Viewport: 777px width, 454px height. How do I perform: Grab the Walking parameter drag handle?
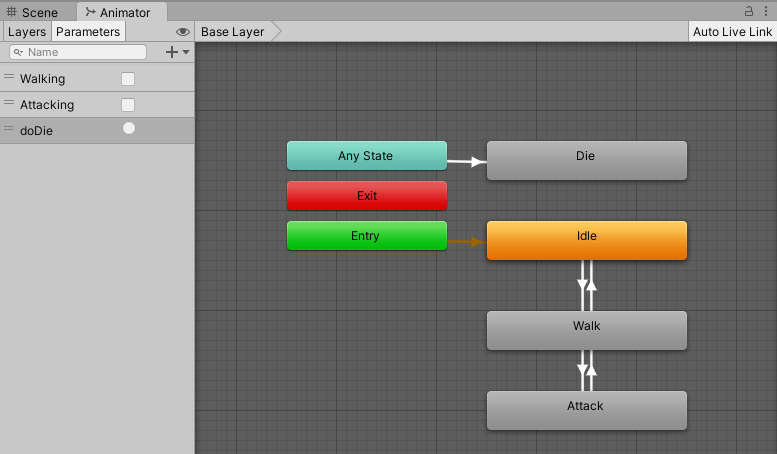coord(9,76)
